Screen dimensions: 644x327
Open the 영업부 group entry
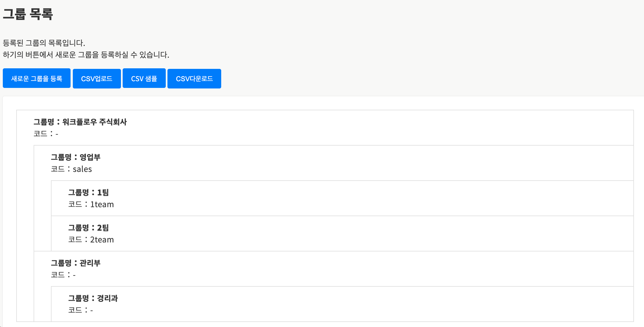pos(90,157)
